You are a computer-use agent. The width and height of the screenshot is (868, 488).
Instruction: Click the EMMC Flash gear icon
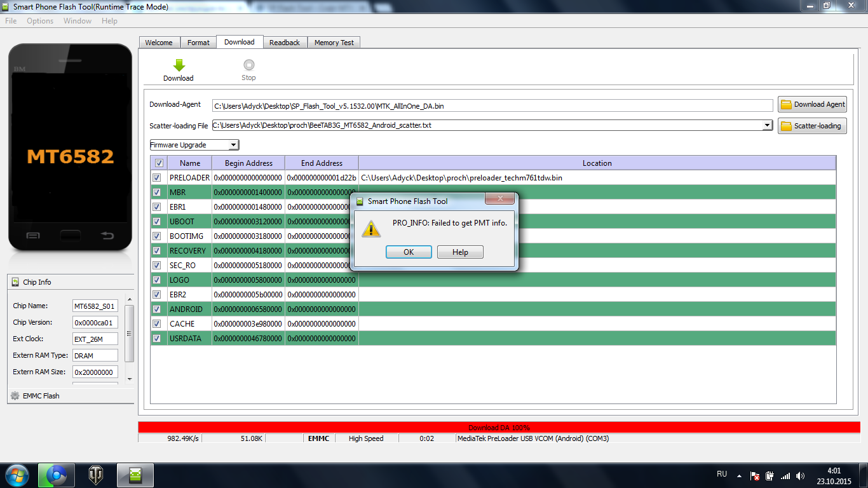click(x=15, y=396)
